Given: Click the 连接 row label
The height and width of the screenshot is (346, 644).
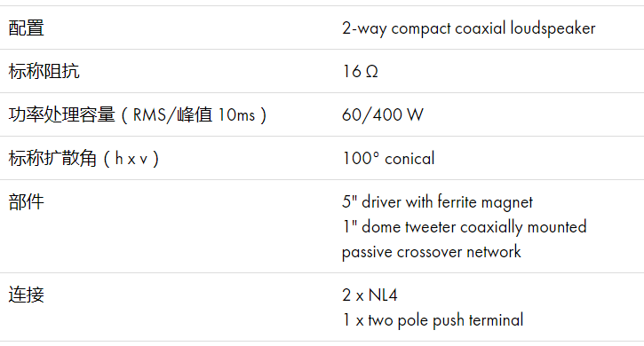Looking at the screenshot, I should pos(27,295).
